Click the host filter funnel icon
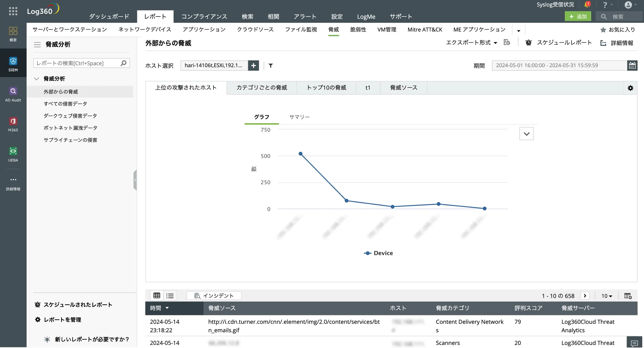This screenshot has height=348, width=644. coord(270,66)
